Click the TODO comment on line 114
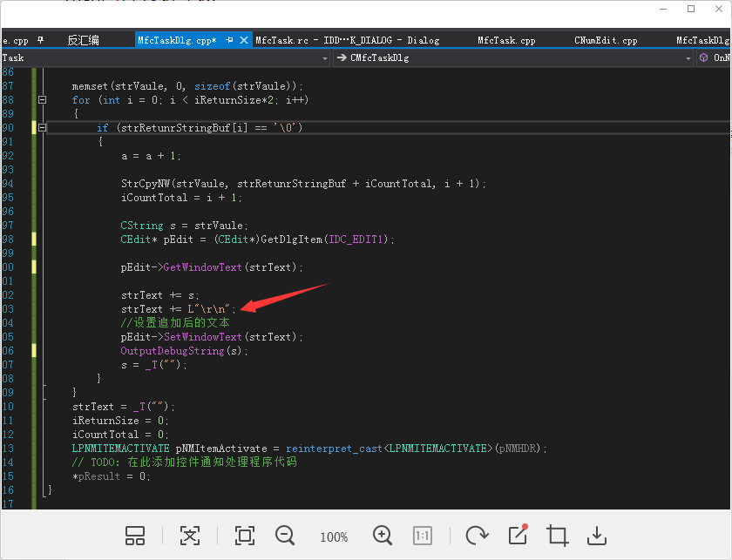Screen dimensions: 732x560 coord(185,462)
